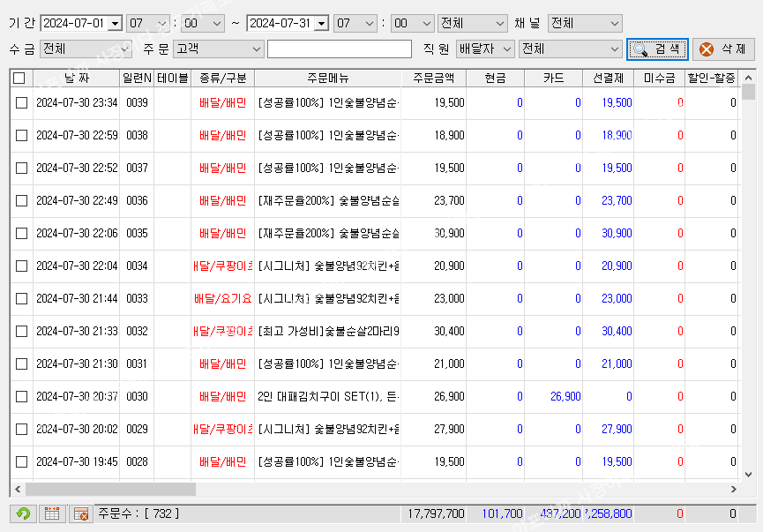Viewport: 763px width, 532px height.
Task: Click the 날짜 column header
Action: [x=77, y=79]
